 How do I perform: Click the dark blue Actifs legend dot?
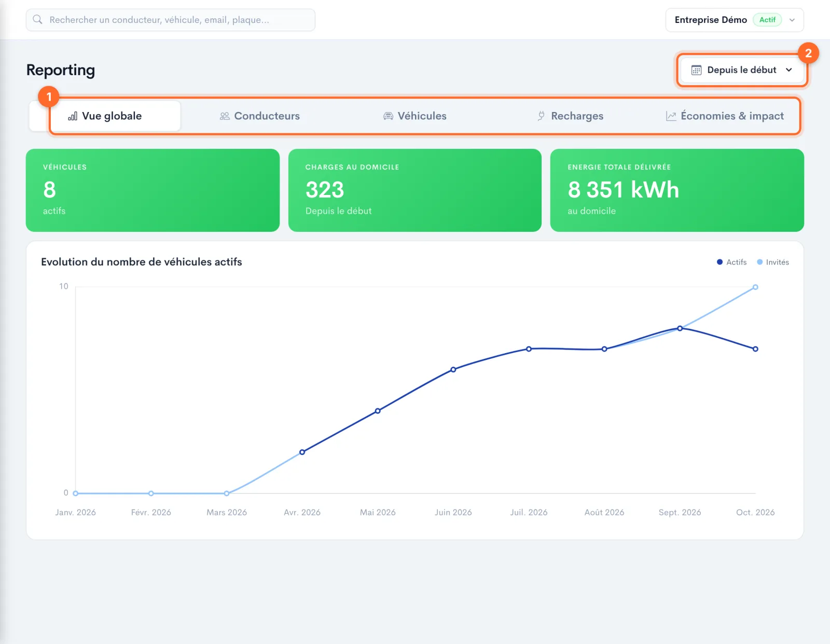point(720,262)
